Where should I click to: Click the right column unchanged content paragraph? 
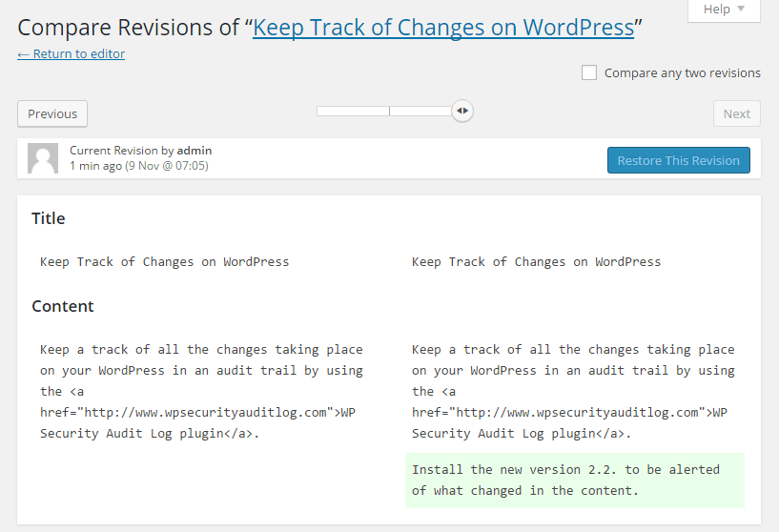(x=573, y=391)
